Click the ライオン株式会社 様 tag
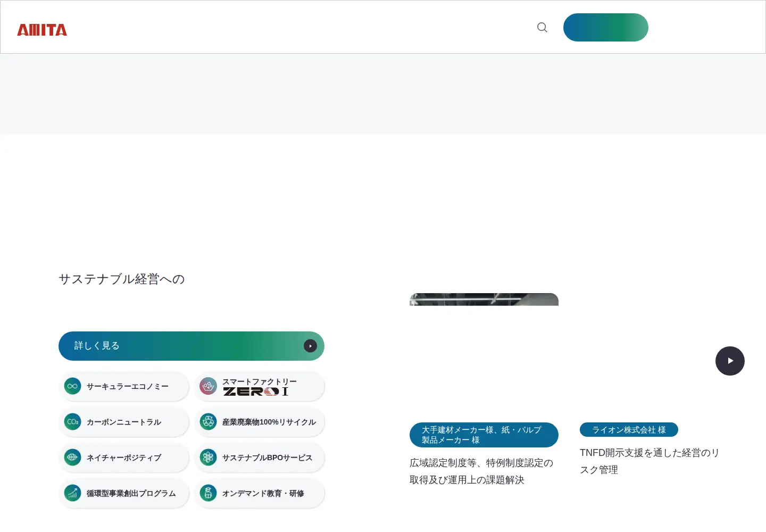The height and width of the screenshot is (532, 766). (629, 430)
